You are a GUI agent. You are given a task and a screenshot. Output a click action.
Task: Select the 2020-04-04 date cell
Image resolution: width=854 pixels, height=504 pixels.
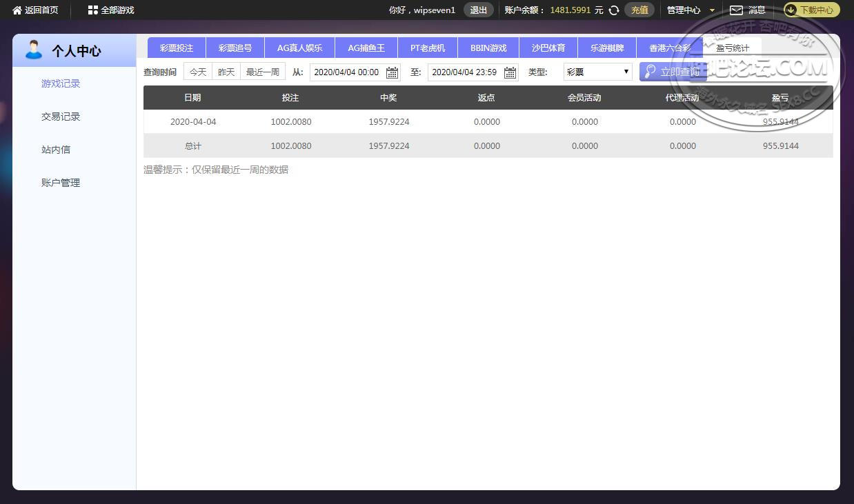[193, 122]
